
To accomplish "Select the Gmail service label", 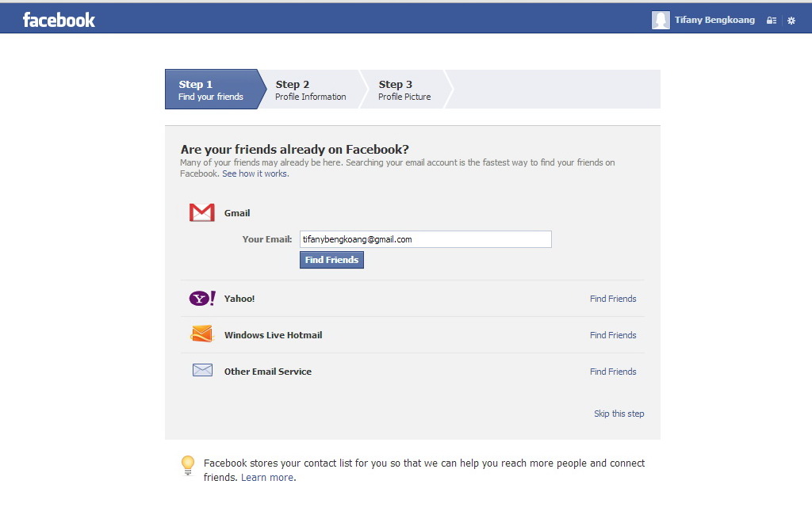I will [x=236, y=213].
